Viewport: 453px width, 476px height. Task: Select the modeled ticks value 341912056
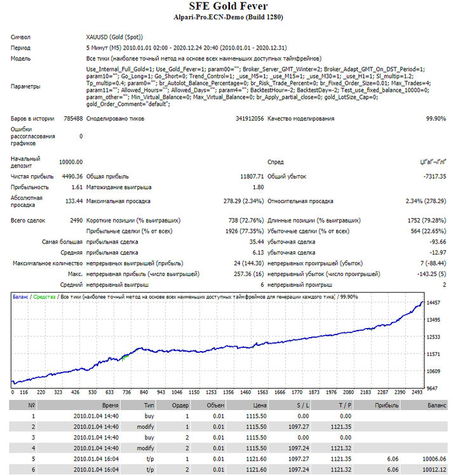click(x=250, y=119)
